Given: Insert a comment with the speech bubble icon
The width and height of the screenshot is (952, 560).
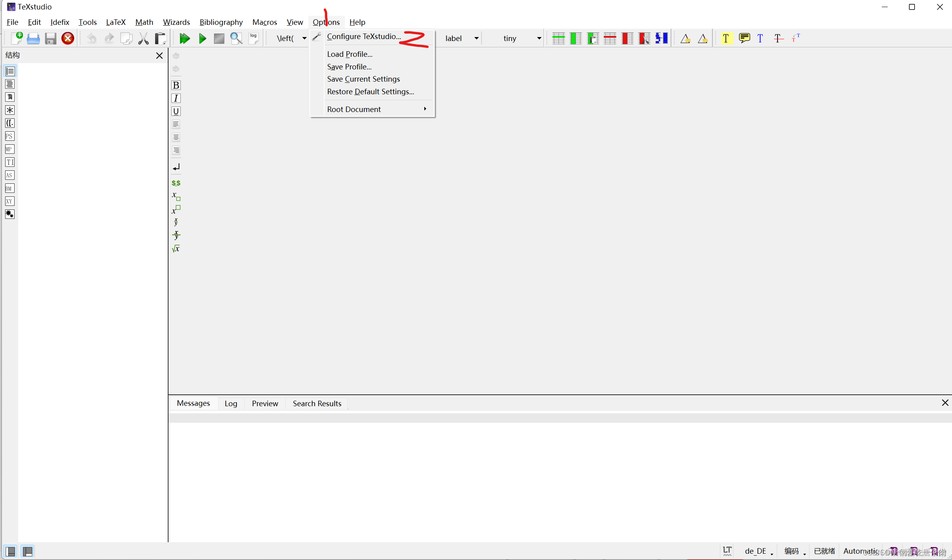Looking at the screenshot, I should (x=744, y=38).
